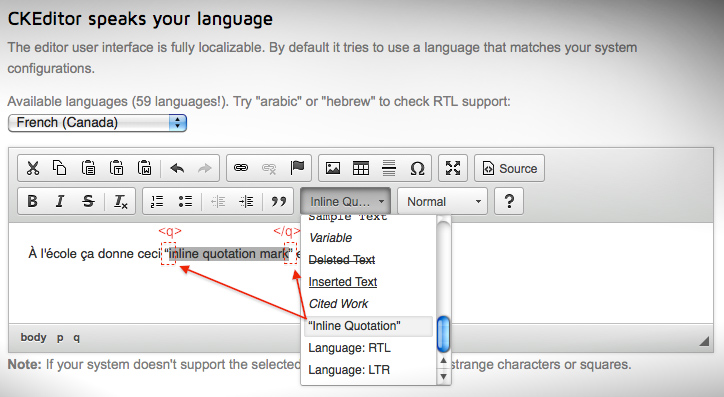Click the scrollbar down arrow in styles list
The height and width of the screenshot is (397, 724).
point(443,376)
